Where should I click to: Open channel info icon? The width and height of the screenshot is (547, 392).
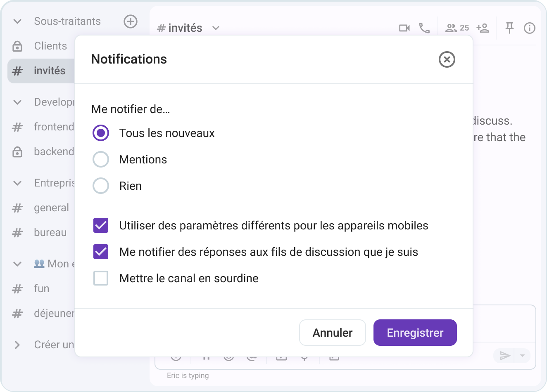click(x=529, y=28)
